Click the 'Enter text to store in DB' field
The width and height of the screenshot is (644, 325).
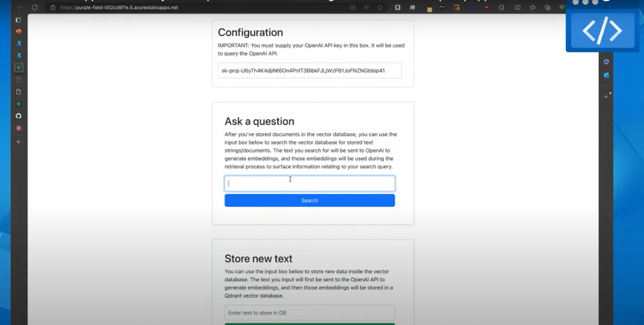click(310, 313)
